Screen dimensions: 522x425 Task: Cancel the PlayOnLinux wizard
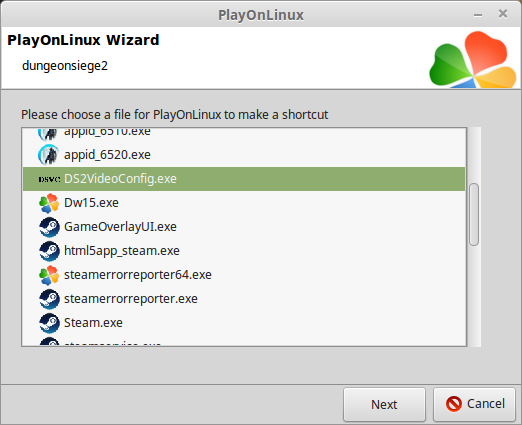474,404
